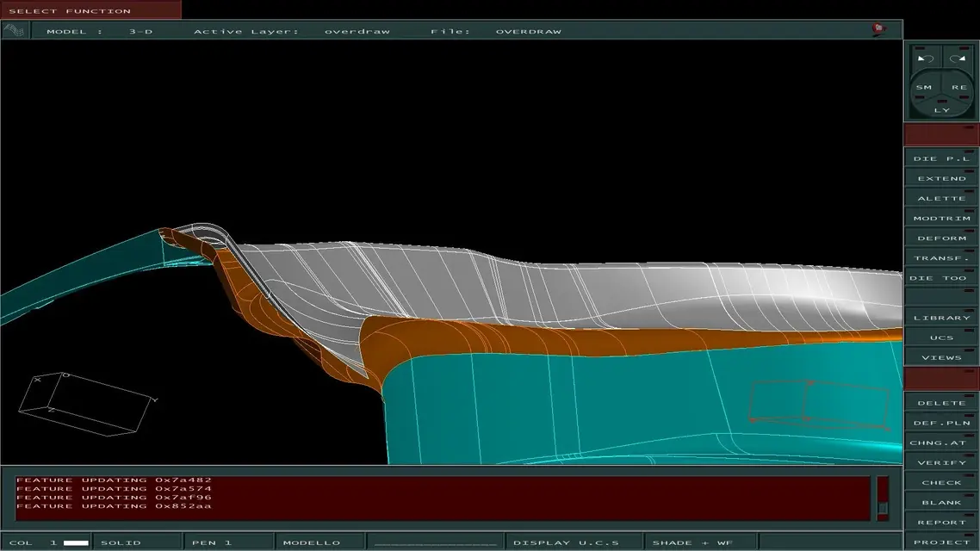Click the DELETE button
Screen dimensions: 980x551
941,403
